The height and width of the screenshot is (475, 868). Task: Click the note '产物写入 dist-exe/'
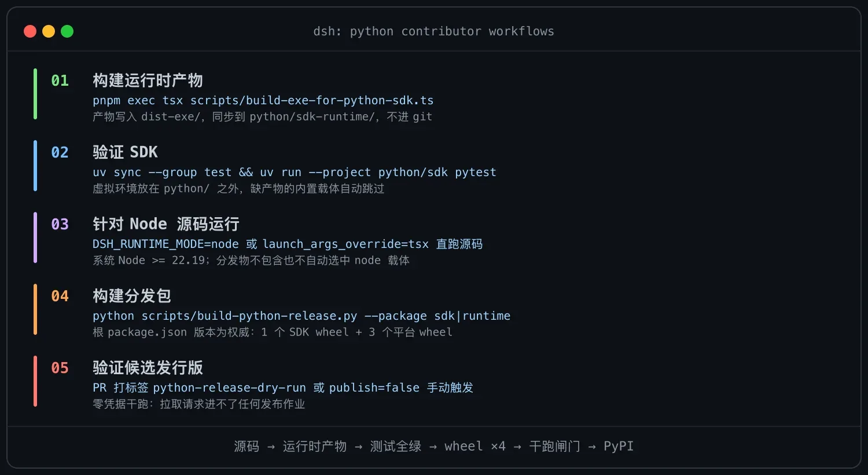pyautogui.click(x=262, y=116)
